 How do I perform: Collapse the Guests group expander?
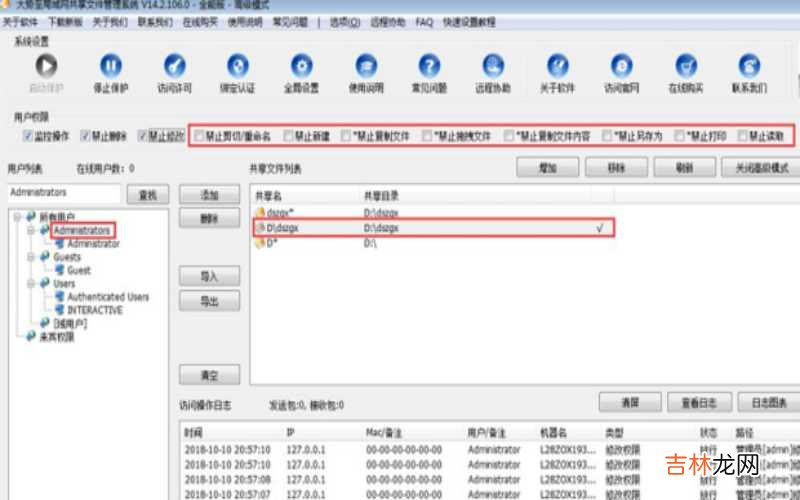[x=31, y=257]
